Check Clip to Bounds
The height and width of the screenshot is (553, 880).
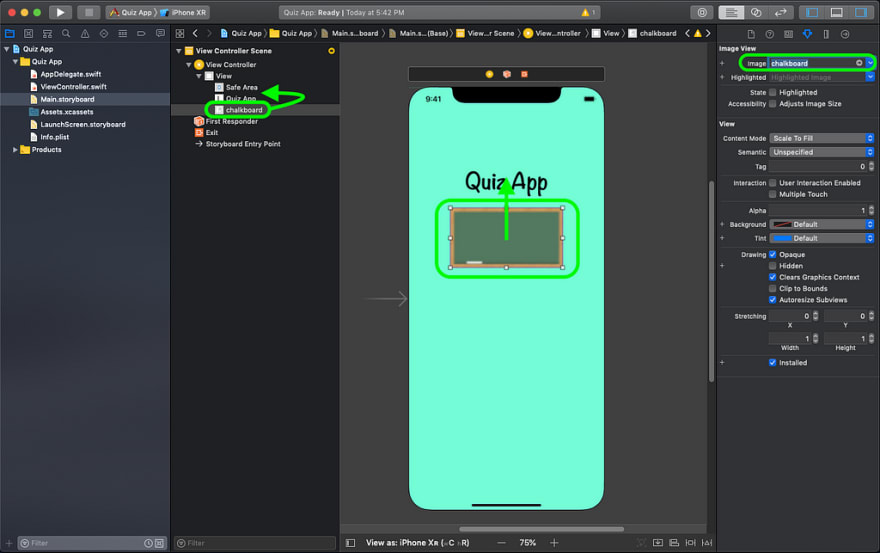pyautogui.click(x=773, y=289)
